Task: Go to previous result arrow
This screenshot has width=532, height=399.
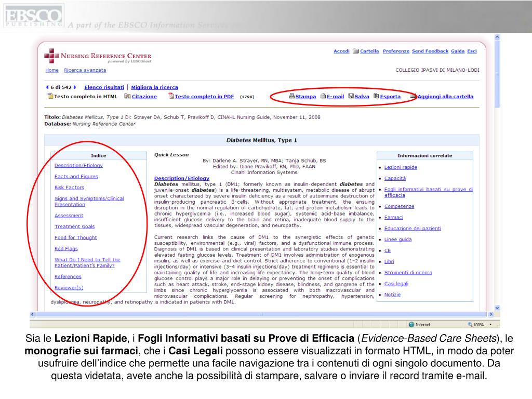Action: point(47,87)
